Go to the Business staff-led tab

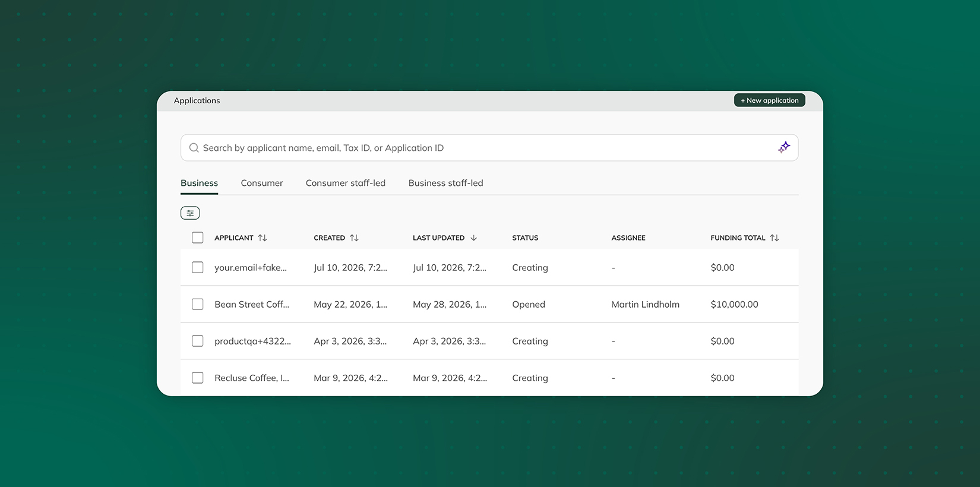tap(445, 183)
